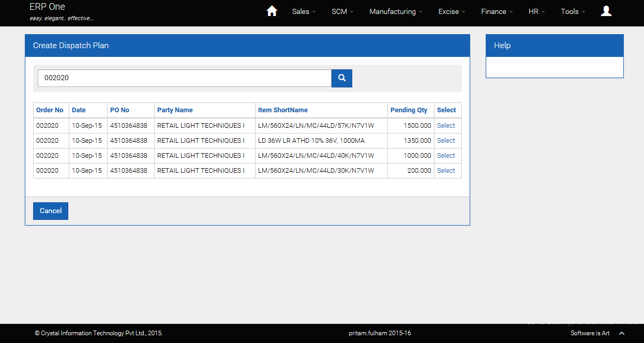
Task: Open the HR dropdown menu
Action: click(x=536, y=11)
